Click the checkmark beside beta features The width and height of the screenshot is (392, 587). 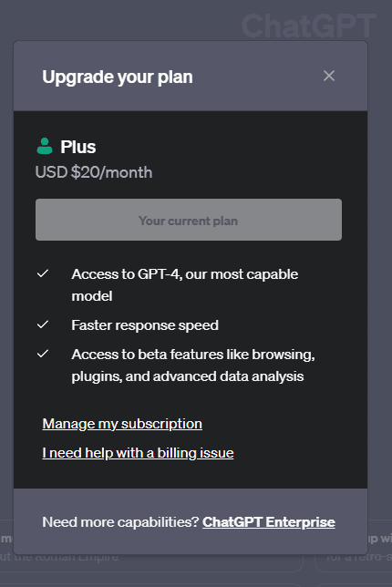(43, 354)
